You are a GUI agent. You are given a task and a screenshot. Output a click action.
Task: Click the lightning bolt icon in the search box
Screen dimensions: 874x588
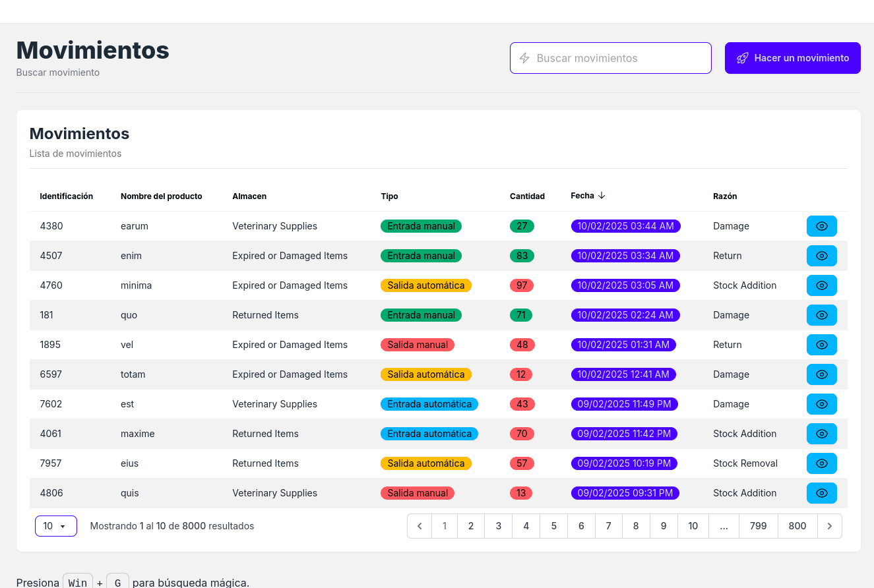[x=524, y=58]
